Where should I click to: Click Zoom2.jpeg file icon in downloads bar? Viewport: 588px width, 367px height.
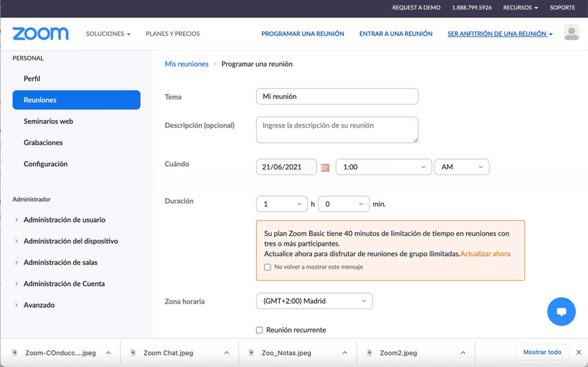point(370,352)
